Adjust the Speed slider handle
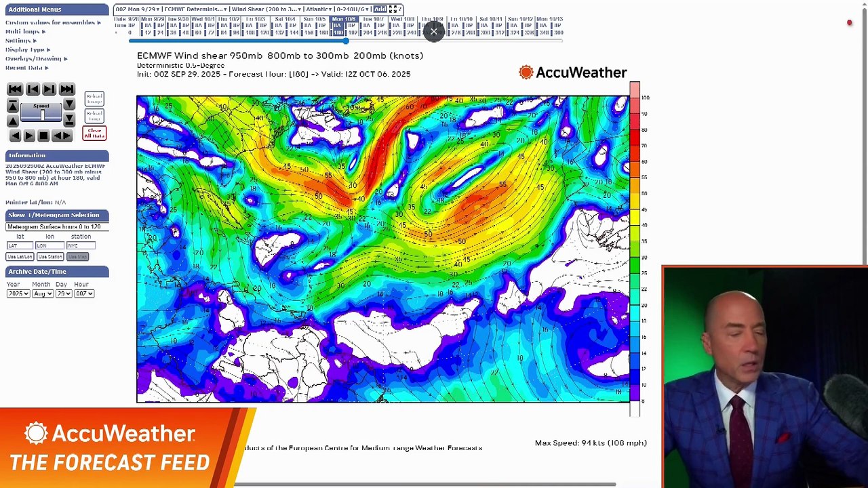 (x=42, y=115)
